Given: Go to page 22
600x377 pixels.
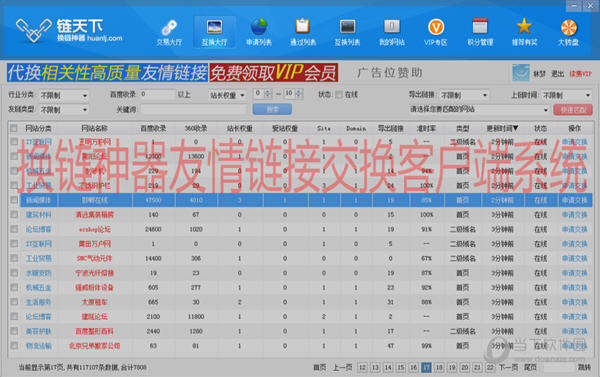Looking at the screenshot, I should tap(490, 367).
